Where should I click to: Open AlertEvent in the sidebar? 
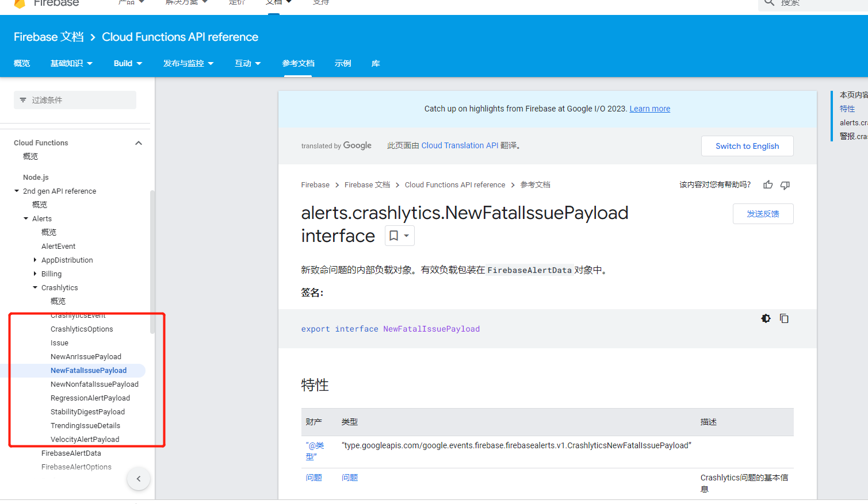(58, 246)
